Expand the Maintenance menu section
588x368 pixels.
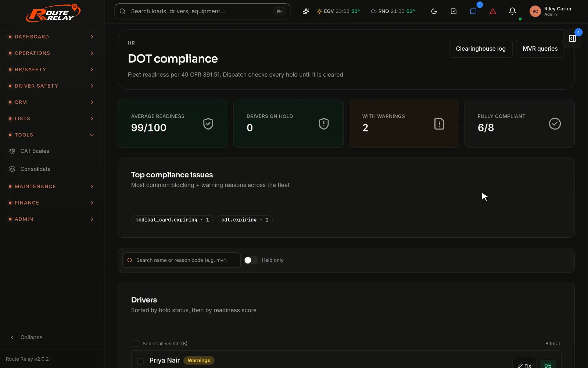[52, 186]
